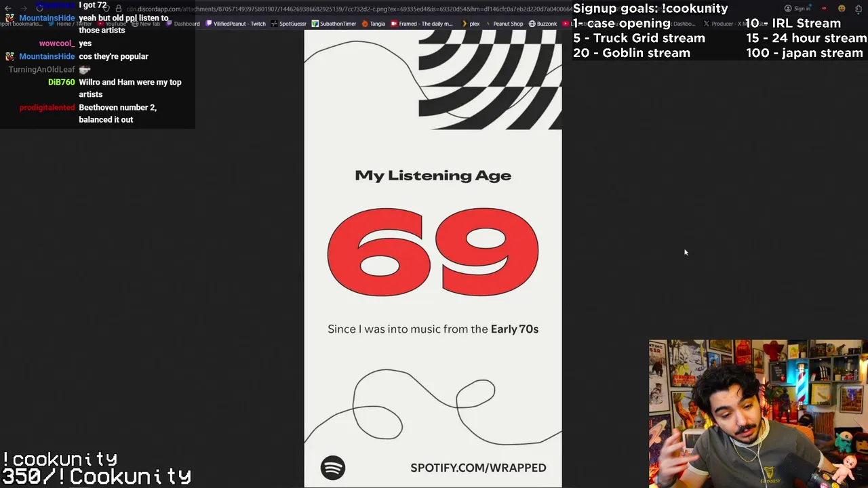Open the Peanut Shop bookmark
The image size is (868, 488).
(504, 24)
